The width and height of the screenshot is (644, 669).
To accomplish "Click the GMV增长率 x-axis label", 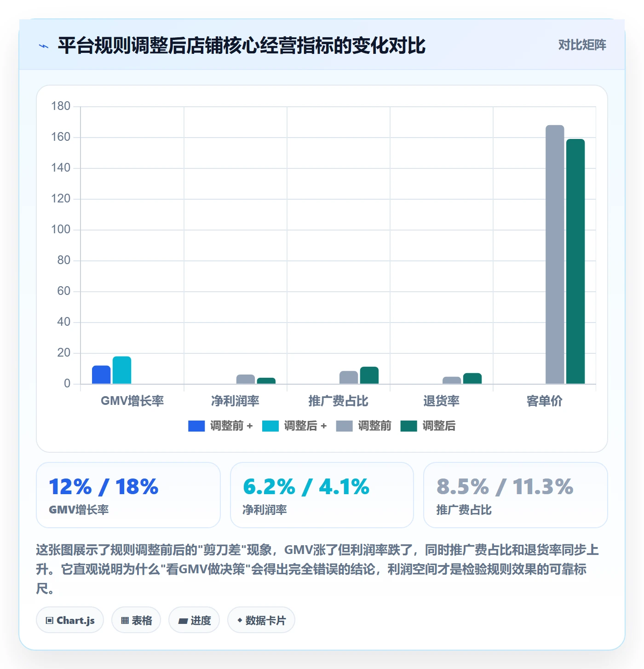I will 132,401.
